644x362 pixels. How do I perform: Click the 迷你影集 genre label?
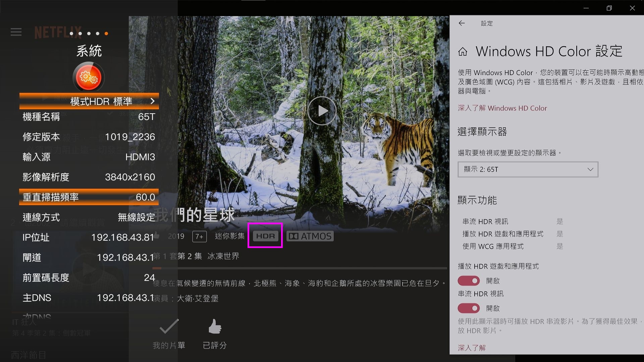pyautogui.click(x=230, y=236)
